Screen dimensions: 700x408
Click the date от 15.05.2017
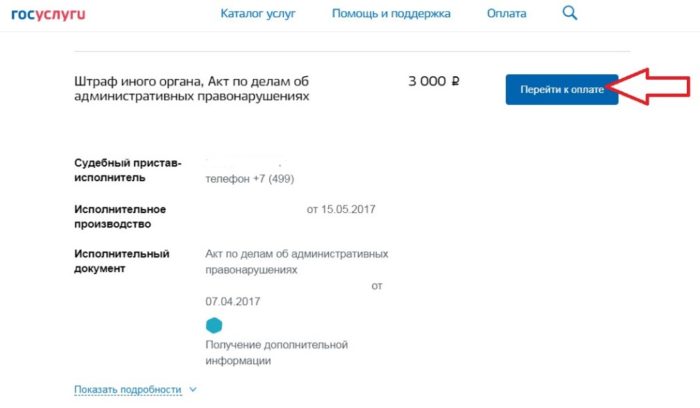pos(341,209)
